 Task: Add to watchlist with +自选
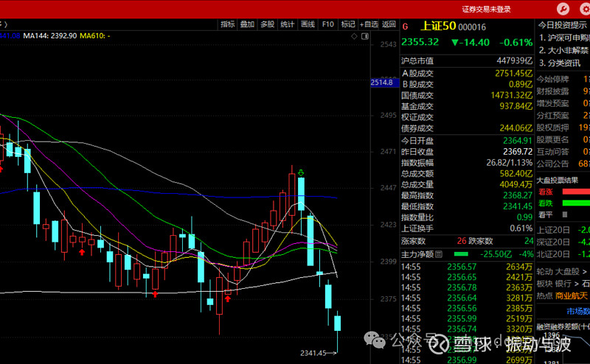369,24
